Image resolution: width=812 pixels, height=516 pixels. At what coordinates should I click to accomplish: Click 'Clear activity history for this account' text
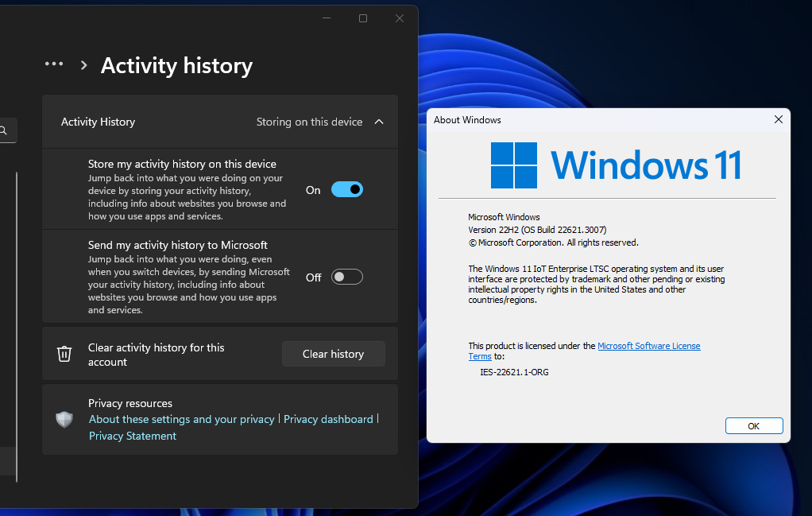156,355
